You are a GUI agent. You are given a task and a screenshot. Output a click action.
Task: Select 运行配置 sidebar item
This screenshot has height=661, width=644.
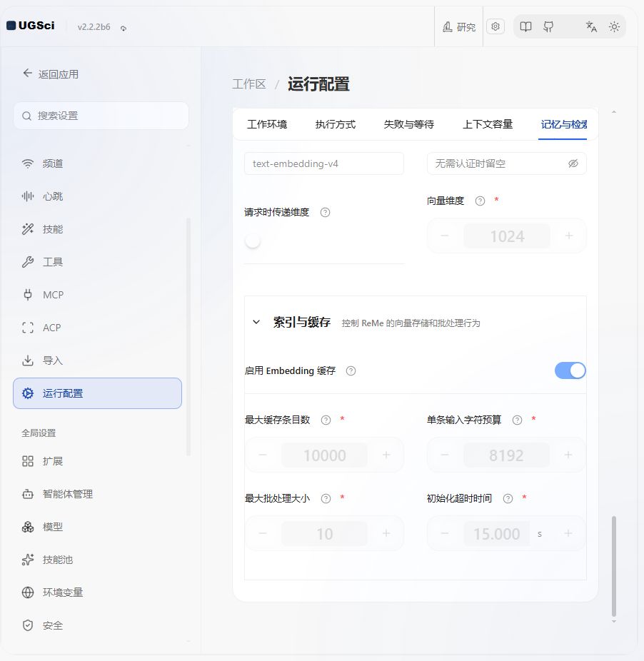(97, 393)
